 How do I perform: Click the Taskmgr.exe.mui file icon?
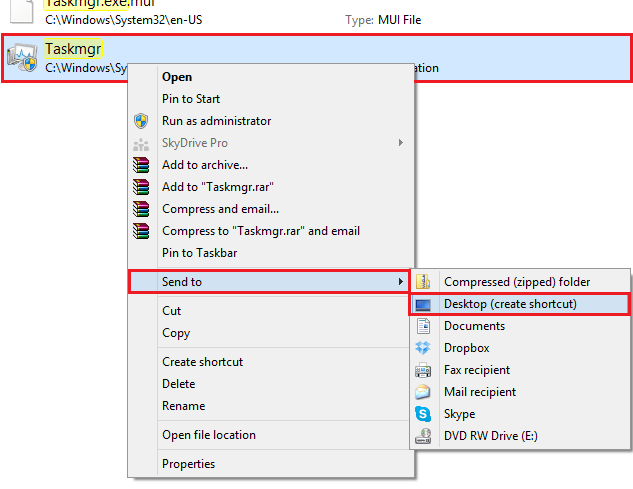(x=22, y=10)
